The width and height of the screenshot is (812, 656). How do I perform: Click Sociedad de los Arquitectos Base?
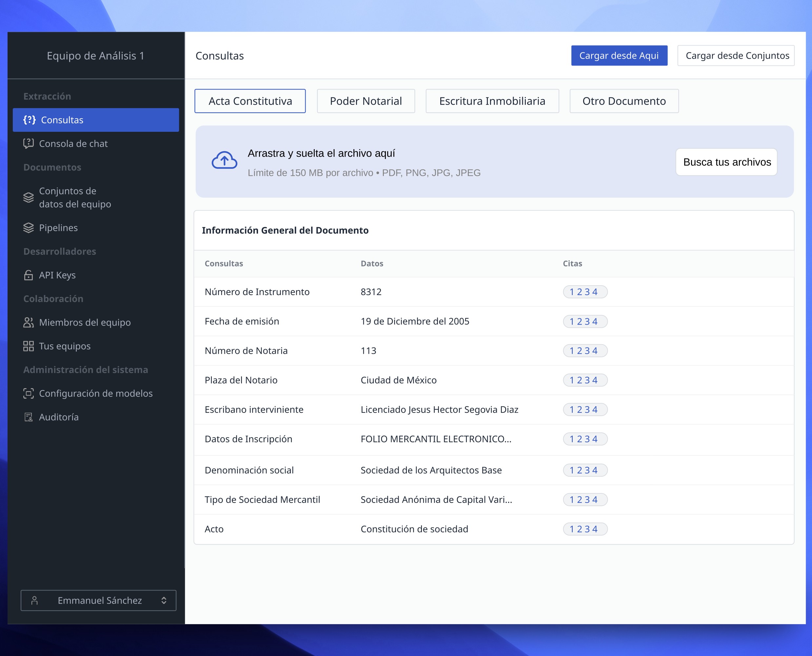click(431, 470)
